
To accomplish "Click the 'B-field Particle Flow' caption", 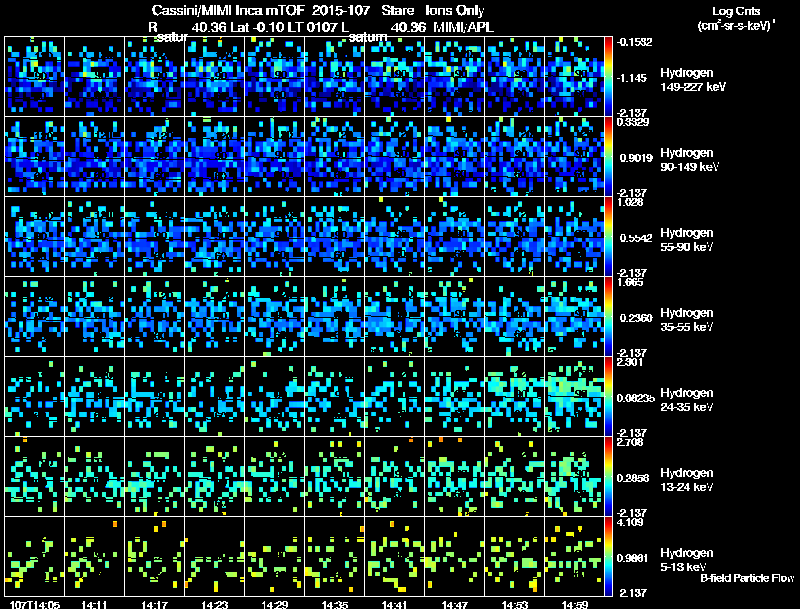I will point(747,578).
